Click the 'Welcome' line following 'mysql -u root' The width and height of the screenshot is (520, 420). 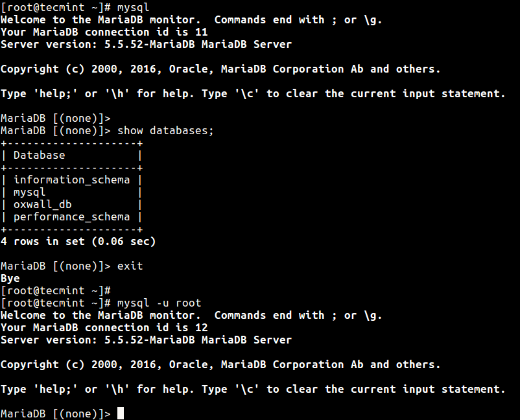click(191, 315)
